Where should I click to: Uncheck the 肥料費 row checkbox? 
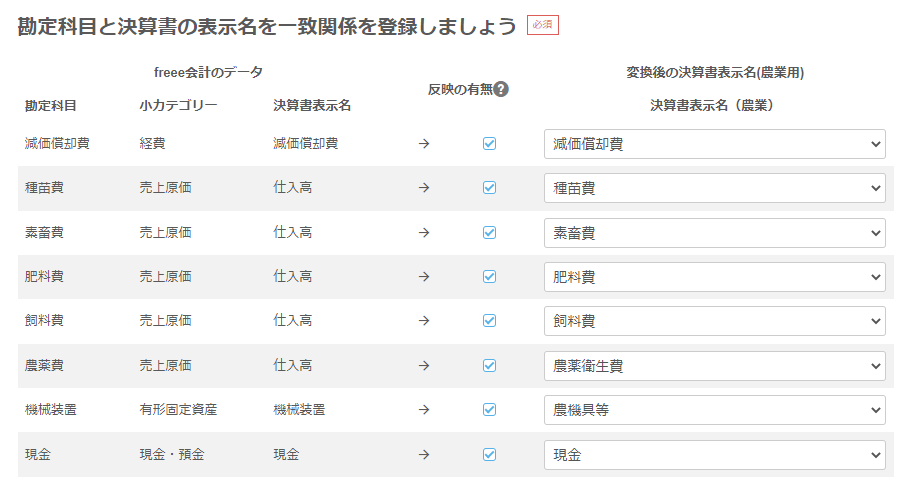[x=490, y=277]
